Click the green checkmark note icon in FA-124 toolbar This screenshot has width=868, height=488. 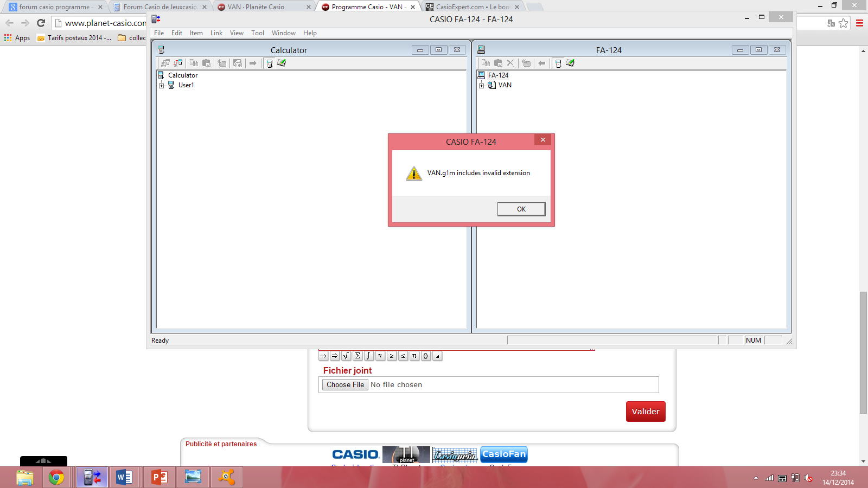point(570,63)
